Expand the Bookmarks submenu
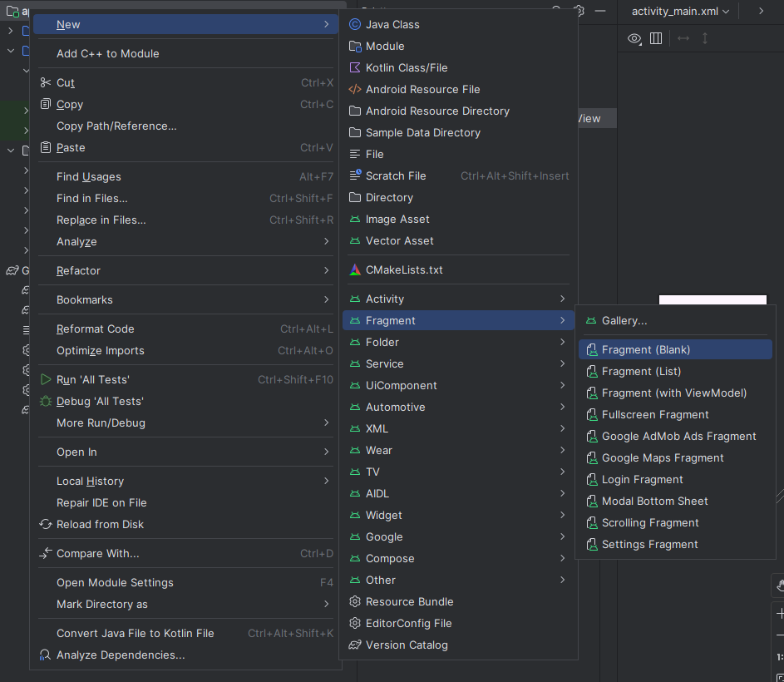Screen dimensions: 784x682 186,299
